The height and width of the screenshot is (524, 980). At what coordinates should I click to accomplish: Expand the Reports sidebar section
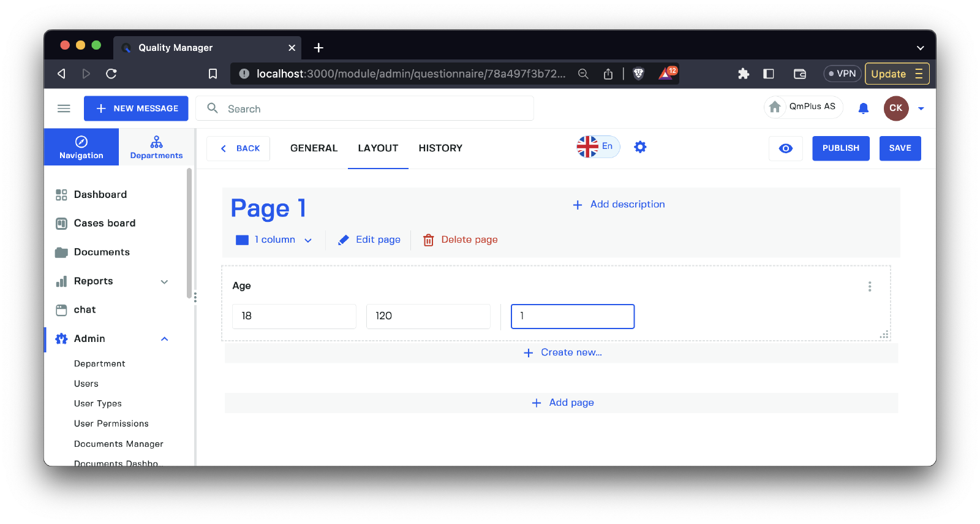tap(164, 281)
